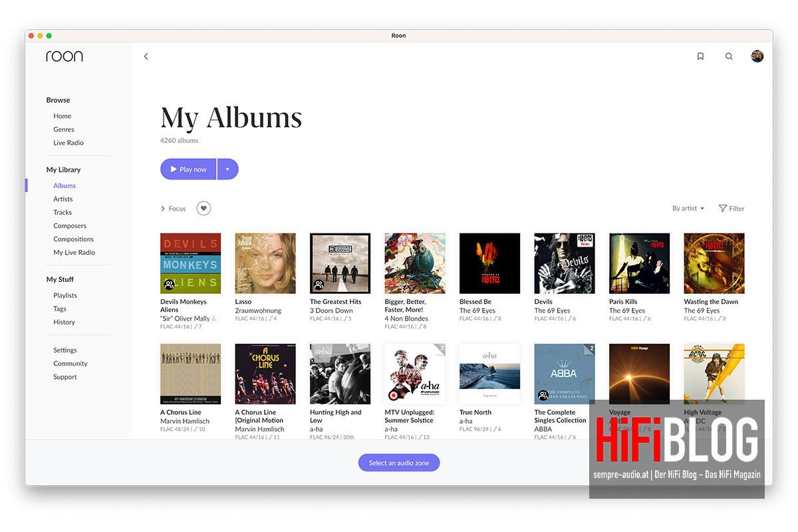Click the Play now button
The image size is (798, 532).
188,169
